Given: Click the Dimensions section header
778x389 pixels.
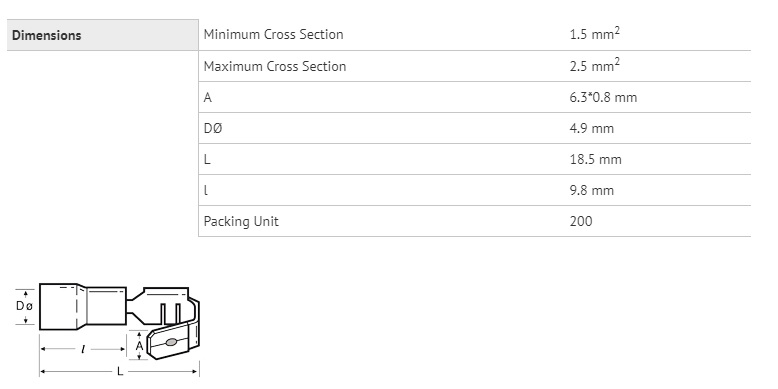Looking at the screenshot, I should 46,36.
